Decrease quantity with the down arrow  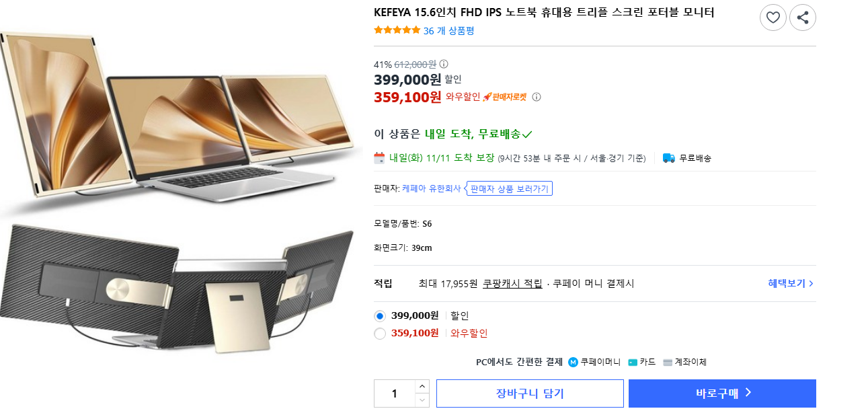tap(422, 400)
